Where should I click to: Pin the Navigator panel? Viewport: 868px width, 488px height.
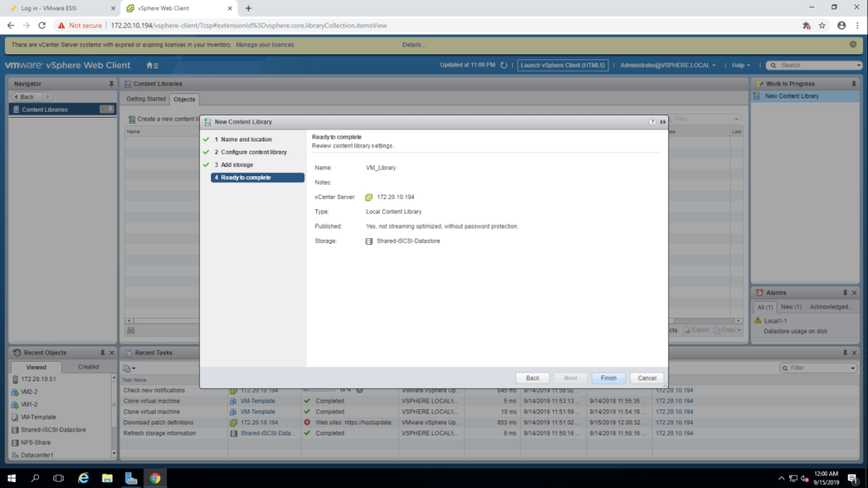pyautogui.click(x=111, y=84)
